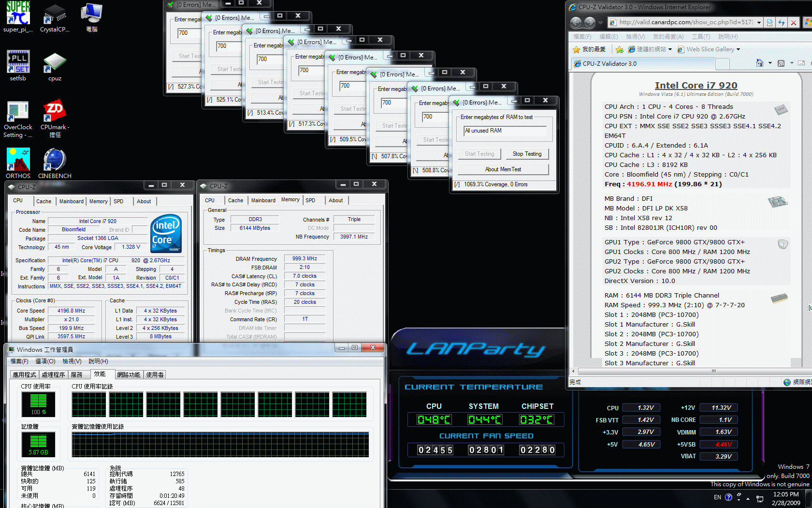812x508 pixels.
Task: Switch to SPD tab in right CPU-Z window
Action: (x=310, y=200)
